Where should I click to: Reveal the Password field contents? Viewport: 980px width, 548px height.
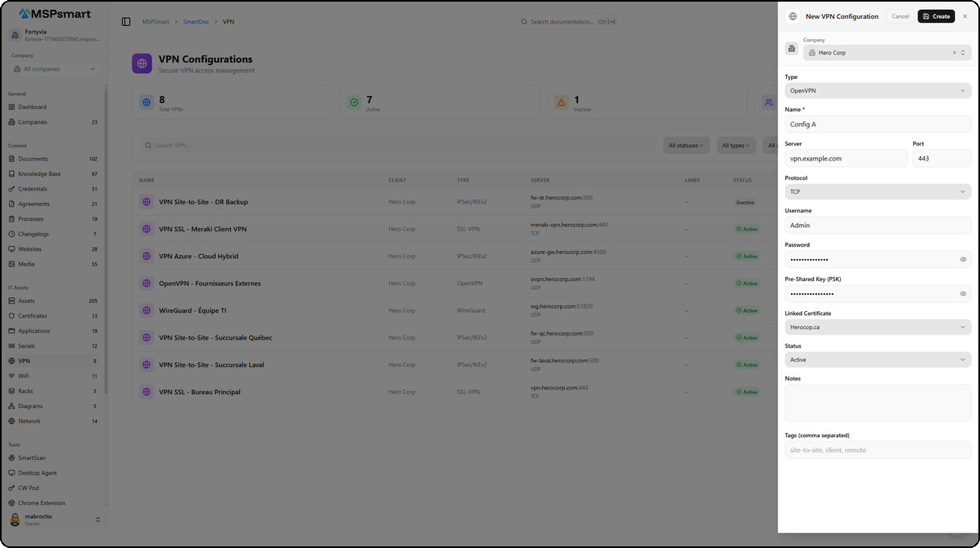click(963, 259)
